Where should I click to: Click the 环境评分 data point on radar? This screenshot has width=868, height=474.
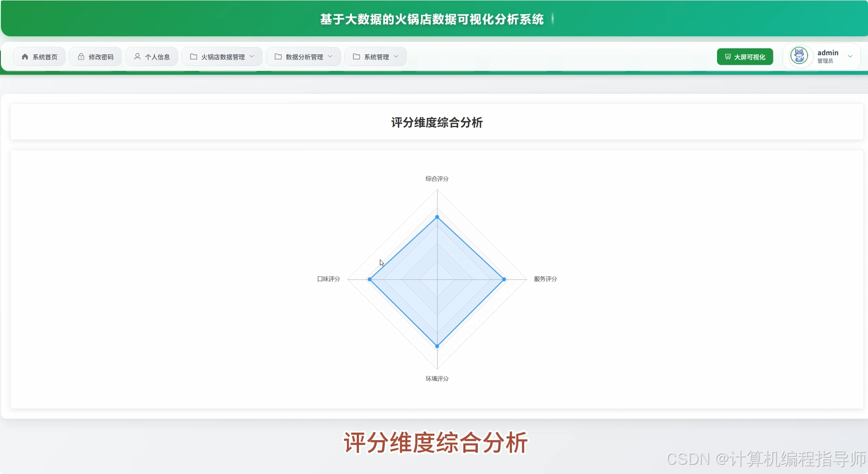(x=437, y=346)
